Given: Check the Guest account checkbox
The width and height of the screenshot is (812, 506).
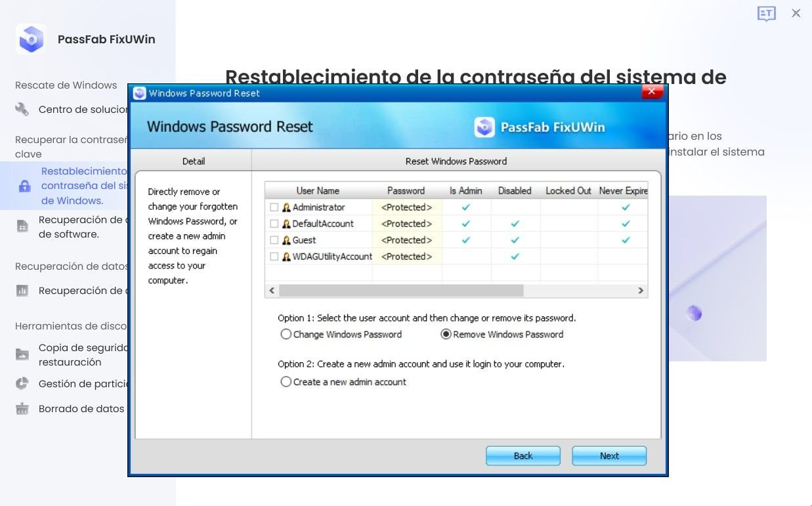Looking at the screenshot, I should pyautogui.click(x=274, y=240).
